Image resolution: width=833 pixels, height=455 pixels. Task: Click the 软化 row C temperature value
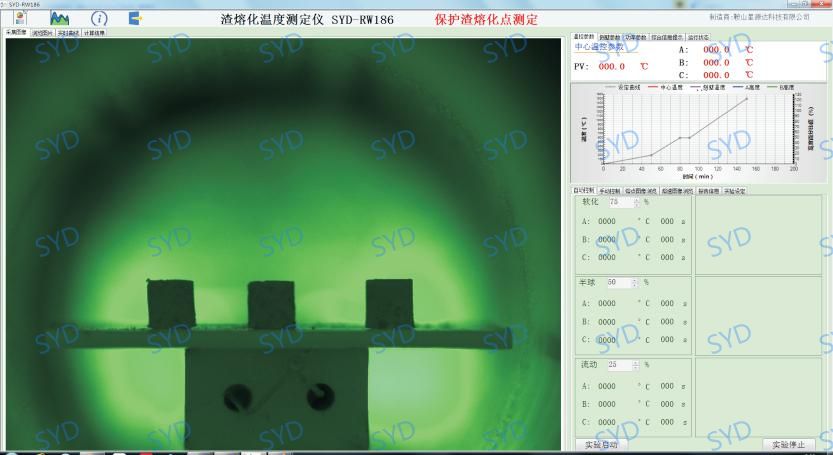[607, 257]
